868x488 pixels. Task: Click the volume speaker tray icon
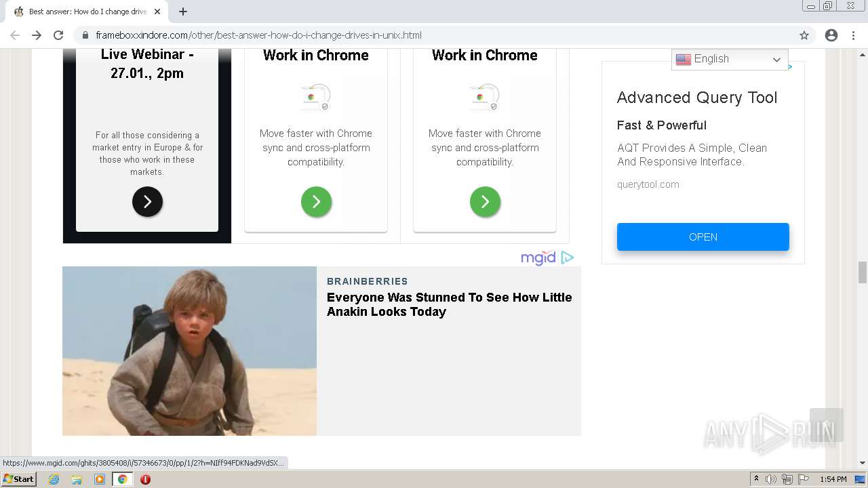click(x=771, y=479)
